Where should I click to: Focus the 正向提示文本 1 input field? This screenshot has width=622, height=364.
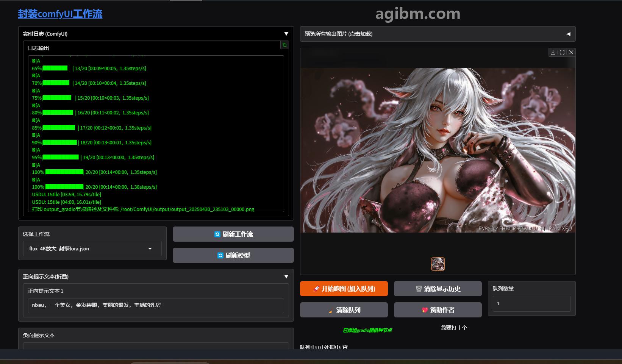156,305
